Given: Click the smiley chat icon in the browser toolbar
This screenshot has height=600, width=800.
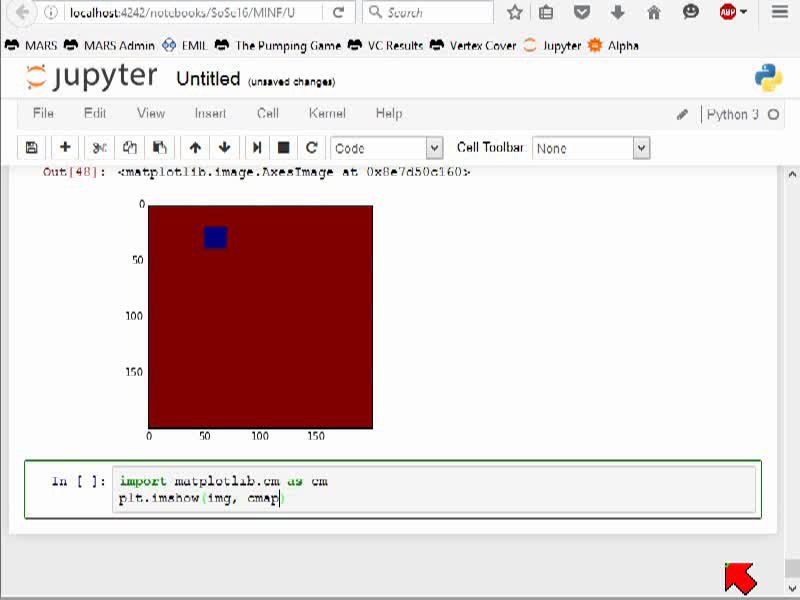Looking at the screenshot, I should [x=690, y=12].
